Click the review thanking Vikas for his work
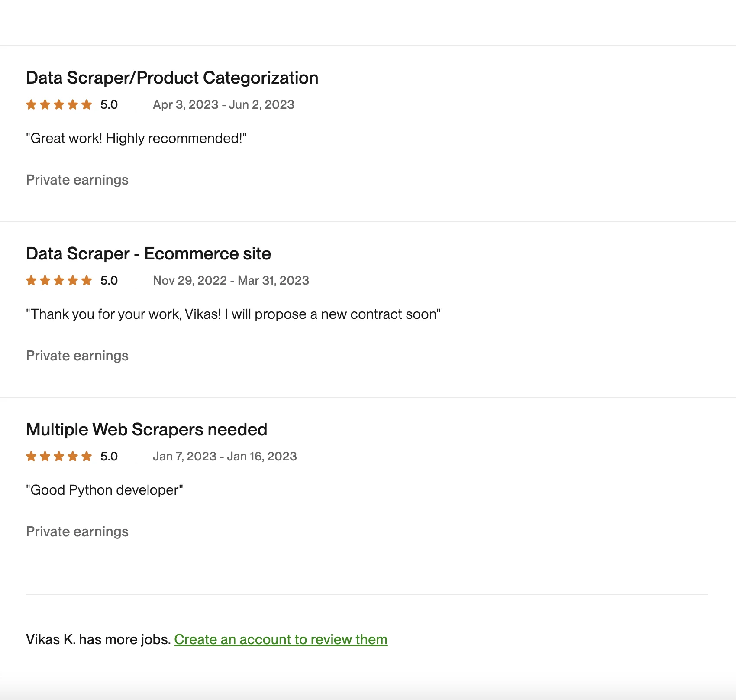This screenshot has width=736, height=700. point(233,314)
